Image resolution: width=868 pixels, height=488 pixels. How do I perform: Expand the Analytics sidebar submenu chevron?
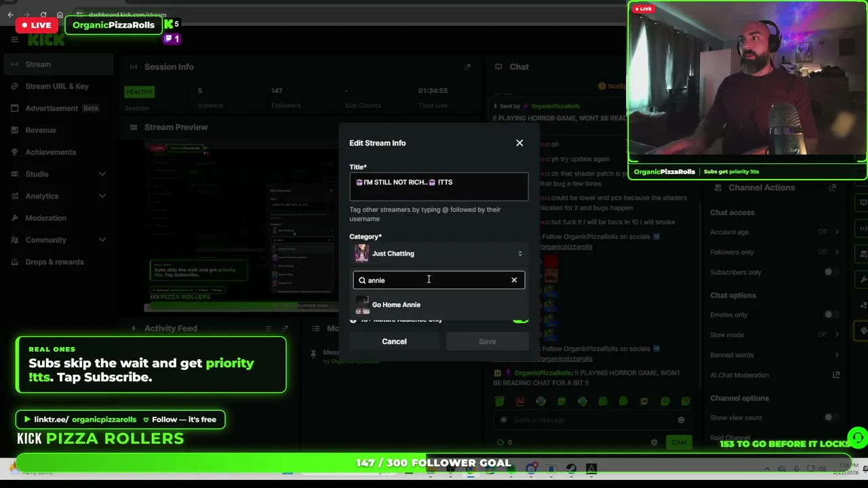102,196
